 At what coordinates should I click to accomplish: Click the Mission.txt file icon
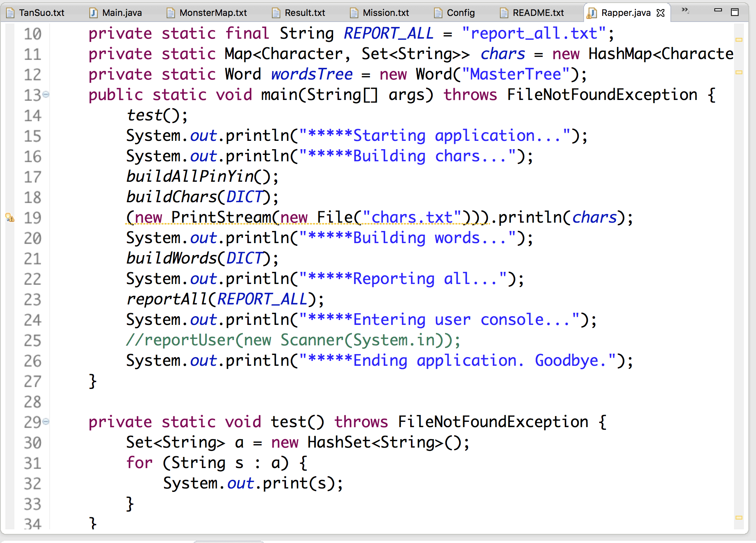pos(354,13)
